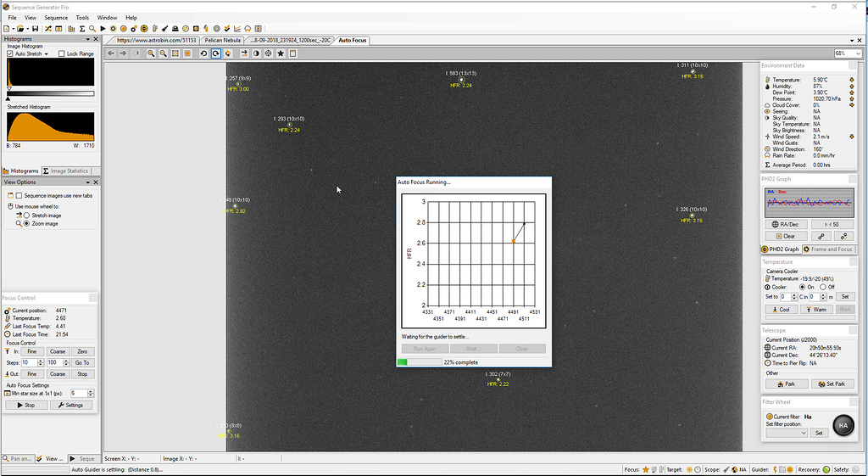Enable the Auto Stretch checkbox
This screenshot has height=476, width=868.
click(10, 53)
